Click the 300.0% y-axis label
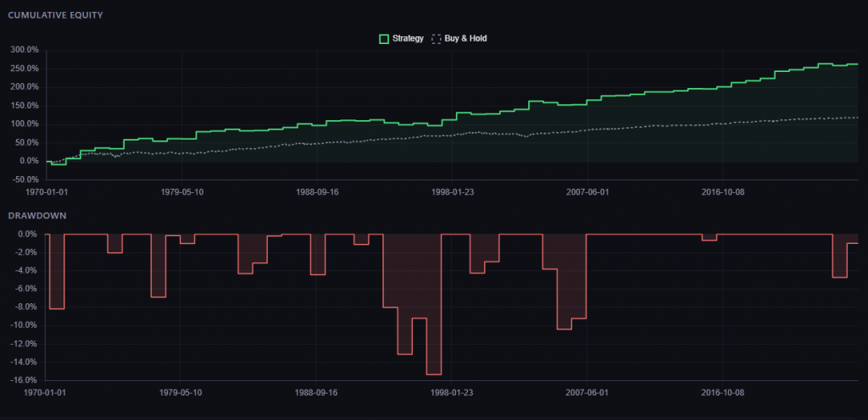This screenshot has width=868, height=420. pos(25,50)
